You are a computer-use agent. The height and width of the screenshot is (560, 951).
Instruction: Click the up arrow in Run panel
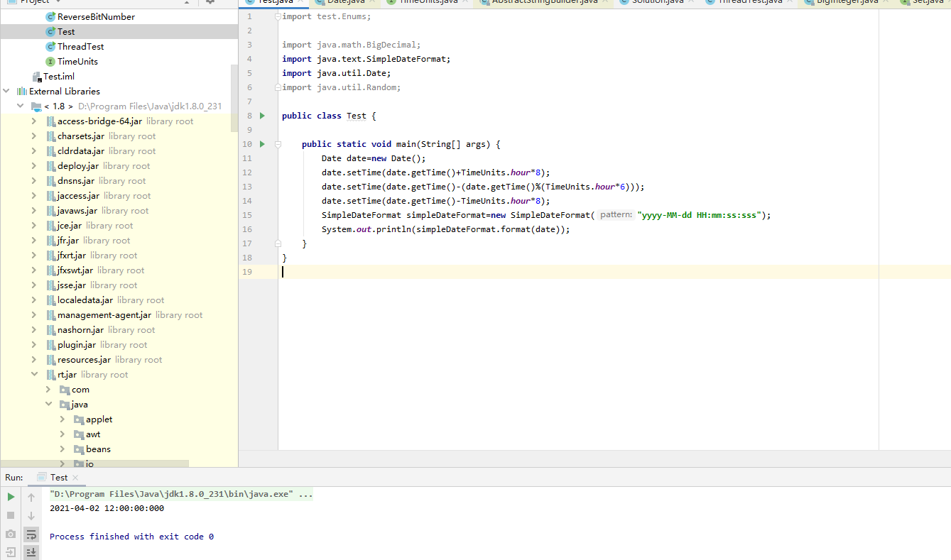31,497
